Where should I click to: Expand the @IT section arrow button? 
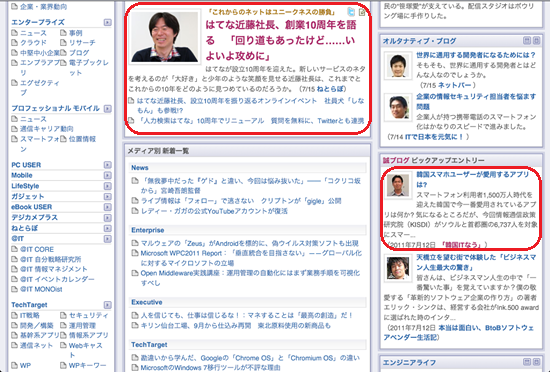click(107, 239)
